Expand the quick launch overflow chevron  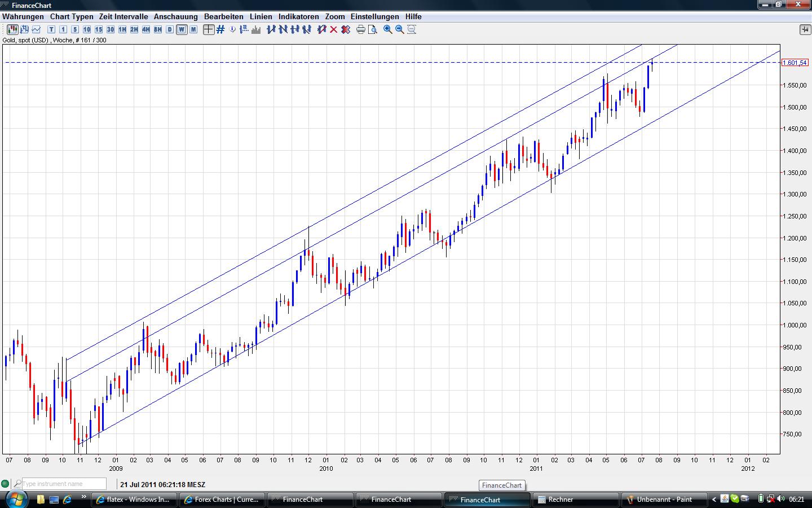(x=84, y=497)
